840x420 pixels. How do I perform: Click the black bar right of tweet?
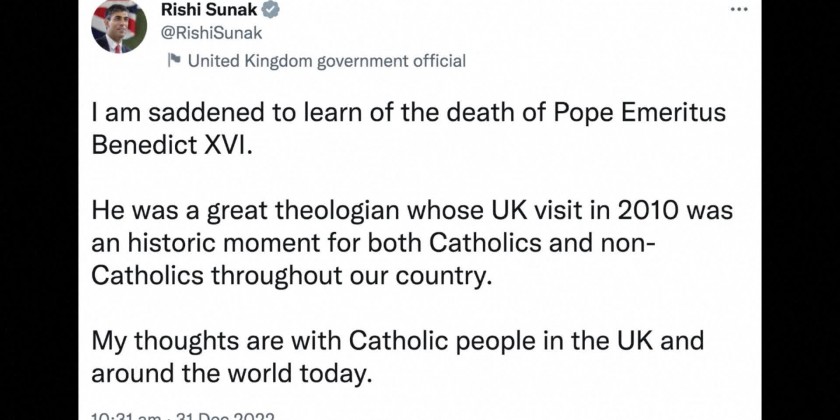coord(800,210)
